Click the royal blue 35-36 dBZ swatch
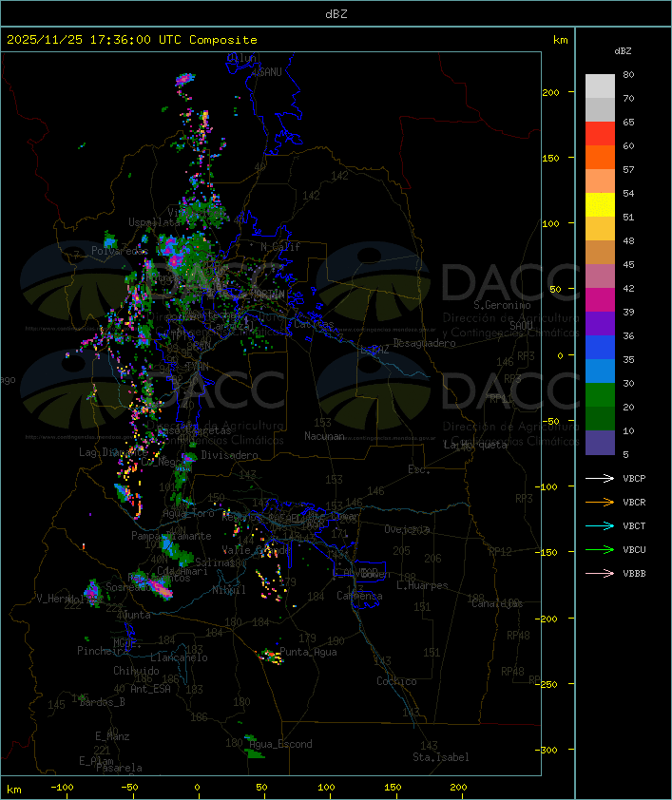 click(x=600, y=348)
